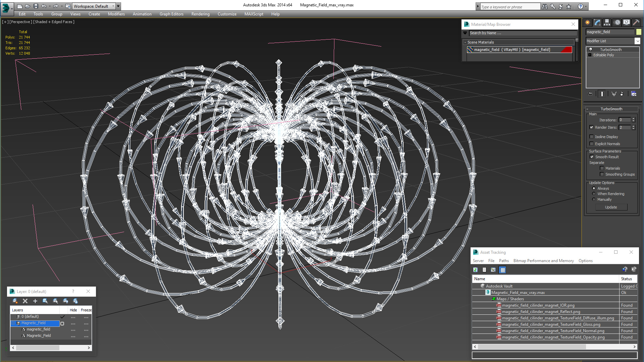This screenshot has width=644, height=362.
Task: Open the Modifiers menu
Action: (x=116, y=14)
